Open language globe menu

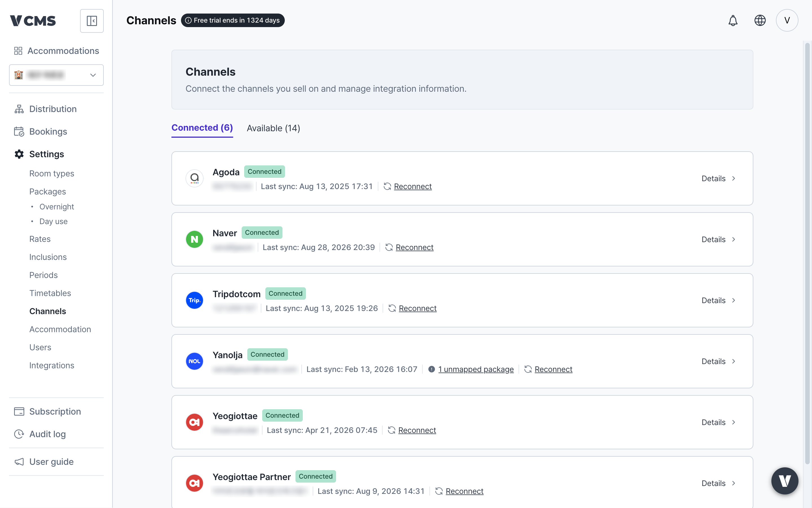(x=760, y=21)
